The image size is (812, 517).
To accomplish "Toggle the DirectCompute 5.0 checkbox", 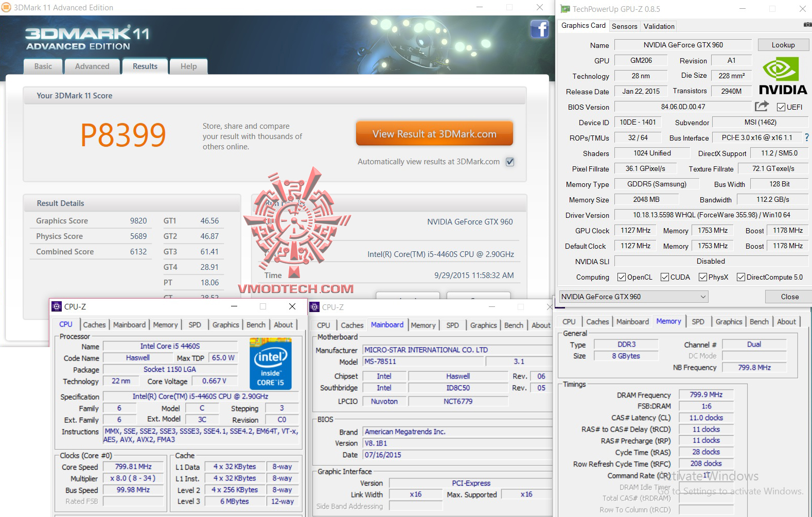I will (741, 277).
